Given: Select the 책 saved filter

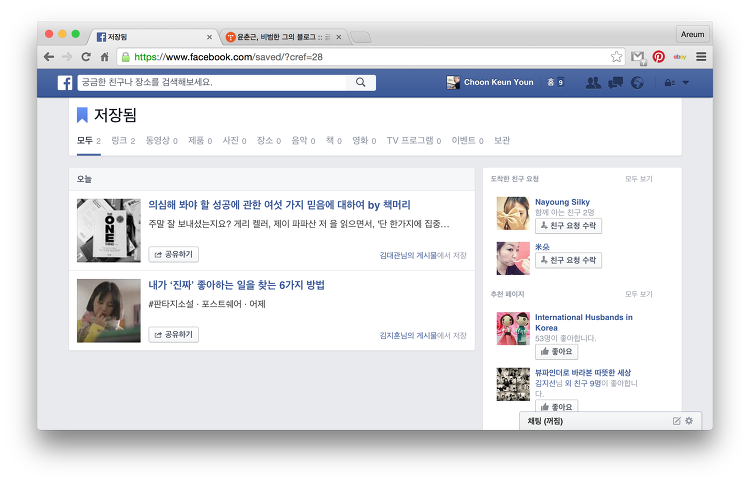Looking at the screenshot, I should [x=334, y=141].
